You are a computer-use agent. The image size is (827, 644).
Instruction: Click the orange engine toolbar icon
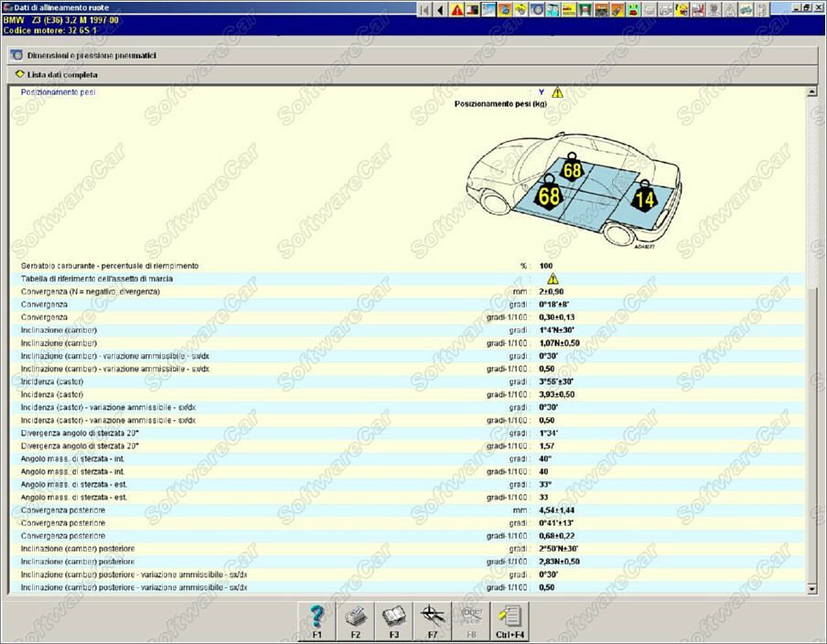point(505,9)
